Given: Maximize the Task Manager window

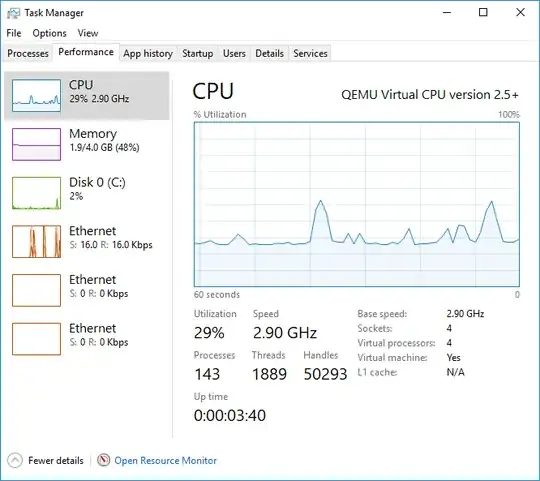Looking at the screenshot, I should pos(483,12).
